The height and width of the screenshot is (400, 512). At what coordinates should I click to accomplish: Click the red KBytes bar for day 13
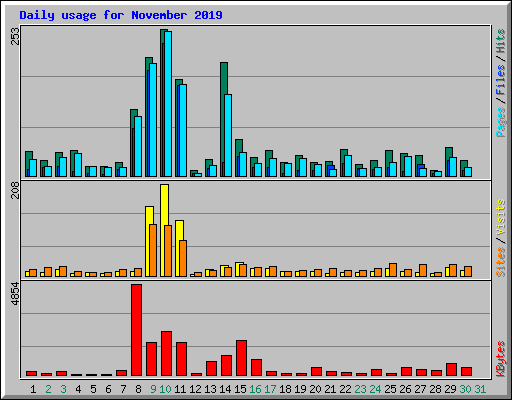click(x=211, y=369)
